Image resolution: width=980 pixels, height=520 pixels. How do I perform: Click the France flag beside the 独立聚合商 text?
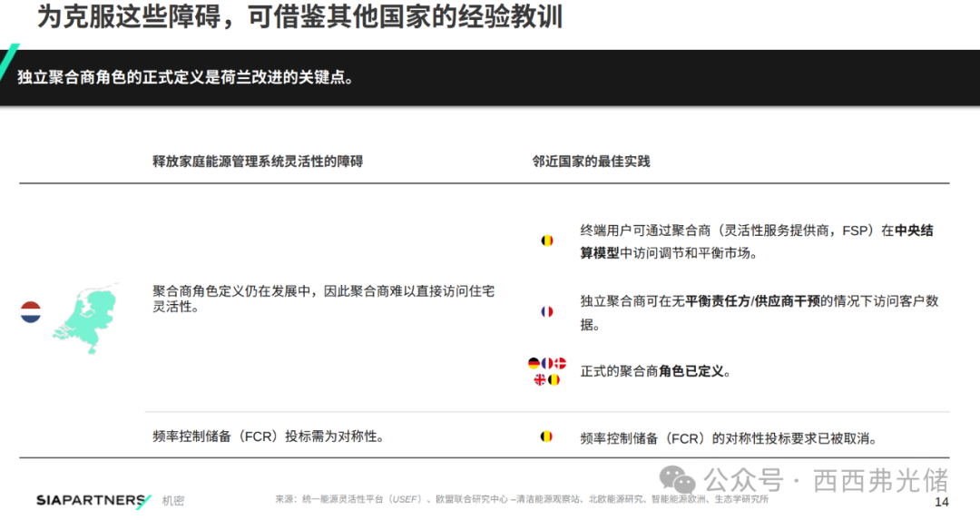[x=546, y=311]
